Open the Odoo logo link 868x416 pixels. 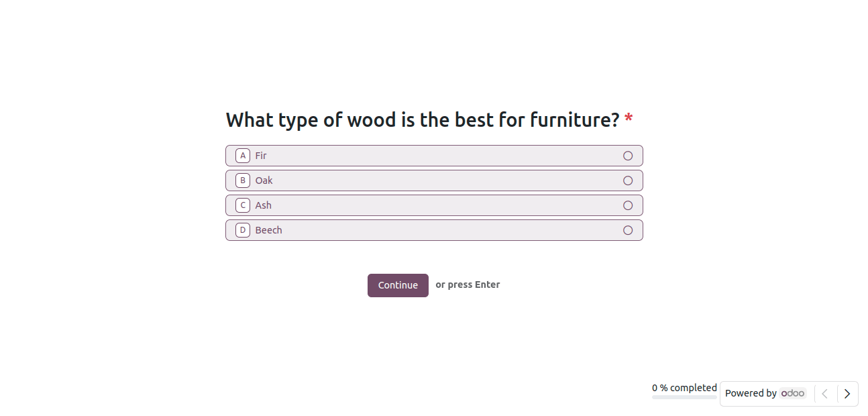coord(793,393)
